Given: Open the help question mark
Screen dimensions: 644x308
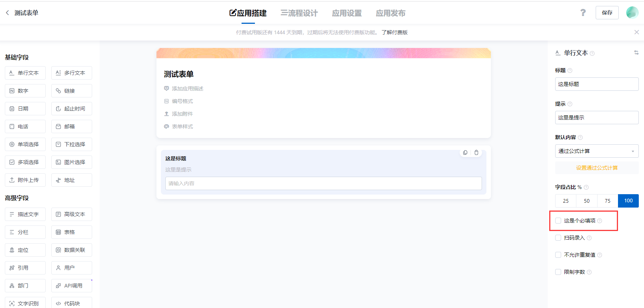Looking at the screenshot, I should pos(583,13).
